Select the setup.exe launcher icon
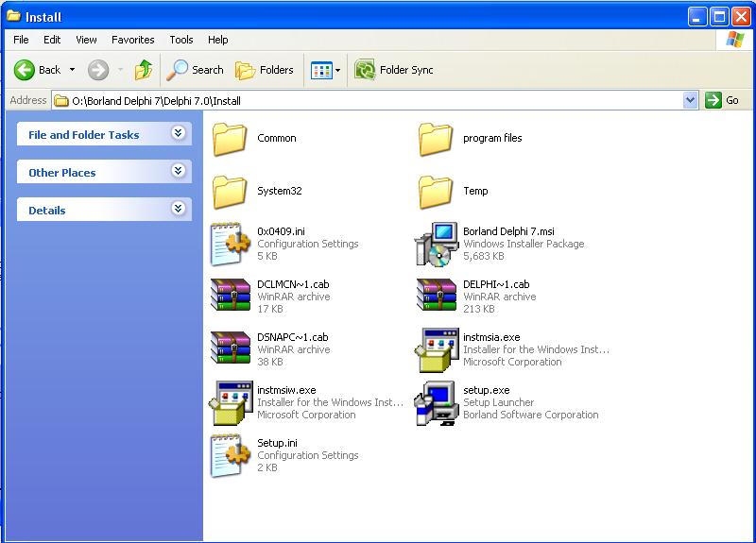The height and width of the screenshot is (543, 756). 437,403
